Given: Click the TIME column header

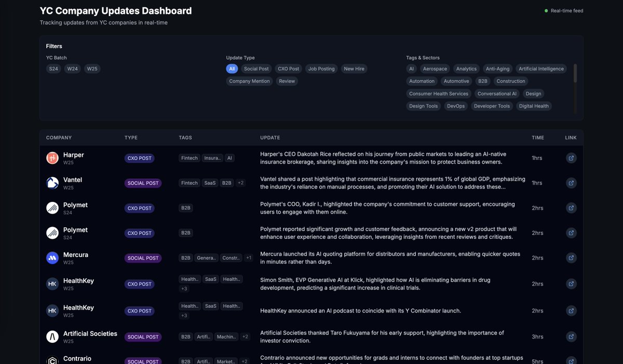Looking at the screenshot, I should pyautogui.click(x=538, y=138).
